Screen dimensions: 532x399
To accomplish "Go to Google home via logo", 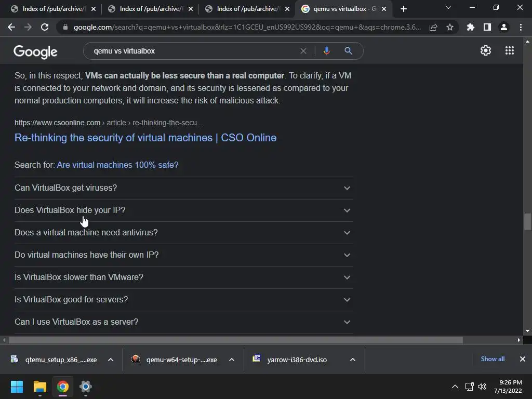I will [35, 52].
